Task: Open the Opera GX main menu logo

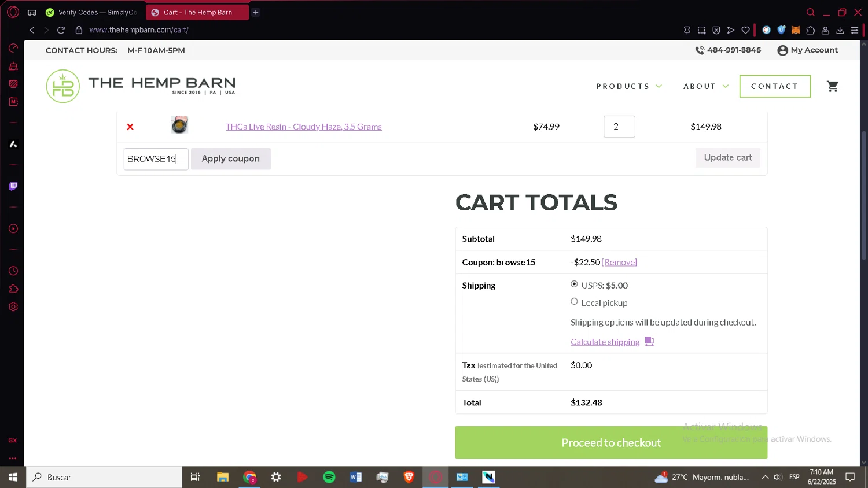Action: (x=13, y=12)
